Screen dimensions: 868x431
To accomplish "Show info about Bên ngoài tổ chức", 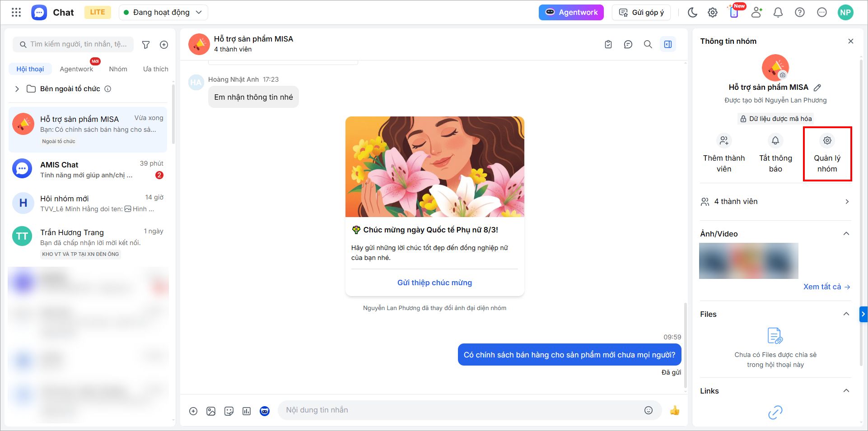I will tap(108, 89).
